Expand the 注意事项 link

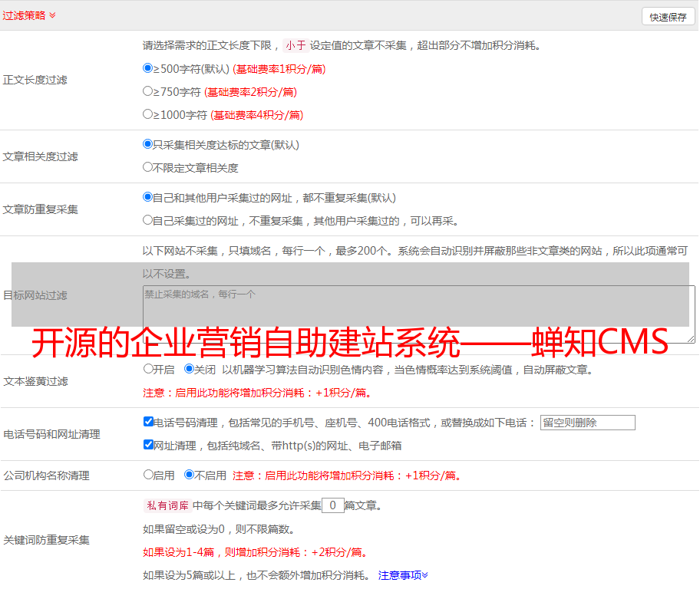click(x=403, y=575)
